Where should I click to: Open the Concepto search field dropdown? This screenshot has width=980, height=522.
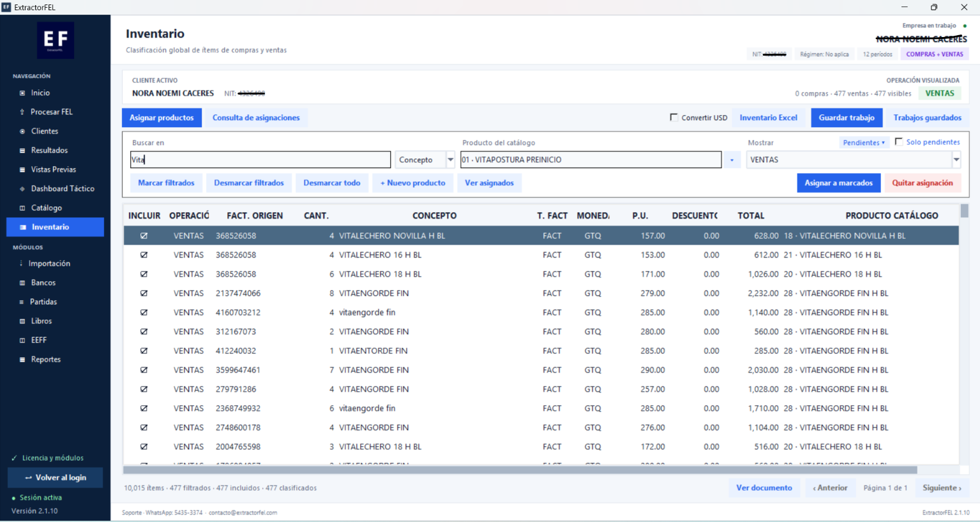point(450,160)
